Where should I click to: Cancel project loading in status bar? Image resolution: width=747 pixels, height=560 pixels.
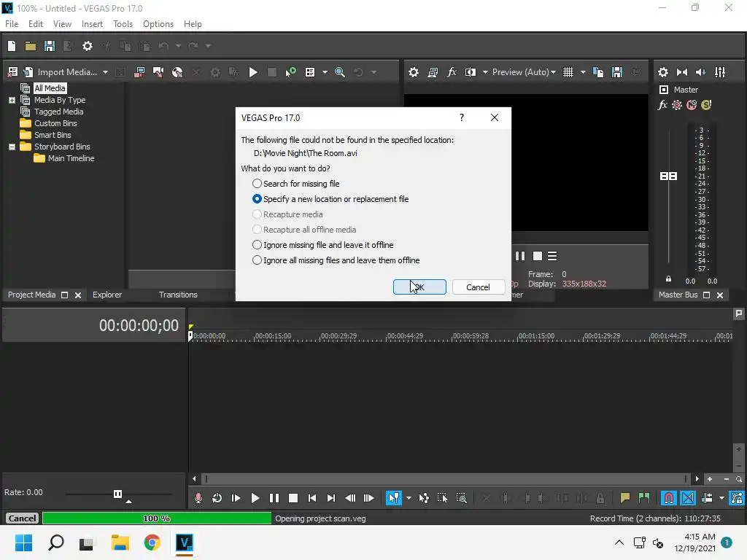[x=22, y=518]
